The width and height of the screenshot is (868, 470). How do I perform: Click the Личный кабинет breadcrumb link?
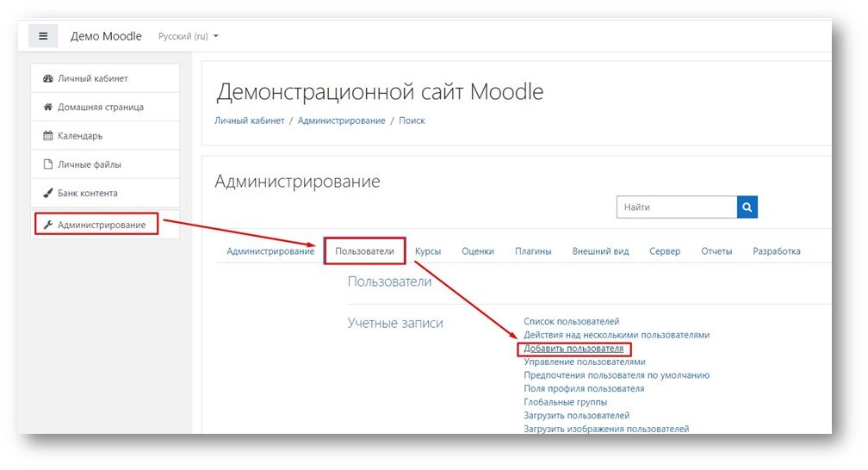point(250,121)
